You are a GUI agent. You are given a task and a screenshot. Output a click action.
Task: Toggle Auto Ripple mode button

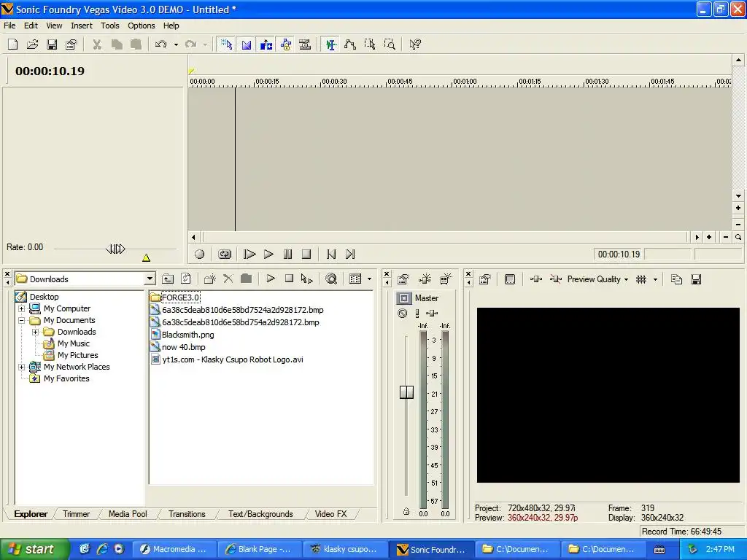tap(266, 44)
